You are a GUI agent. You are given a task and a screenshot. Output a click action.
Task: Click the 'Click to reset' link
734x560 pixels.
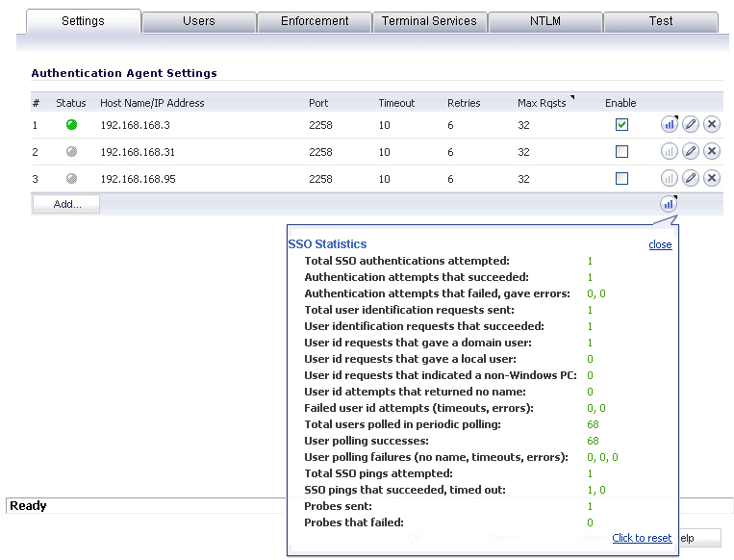pos(642,538)
